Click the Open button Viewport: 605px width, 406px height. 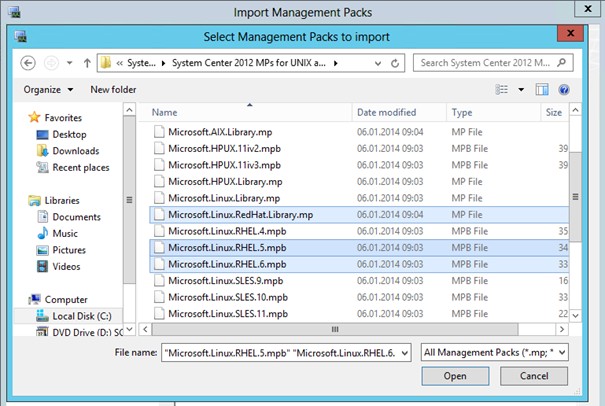point(455,376)
